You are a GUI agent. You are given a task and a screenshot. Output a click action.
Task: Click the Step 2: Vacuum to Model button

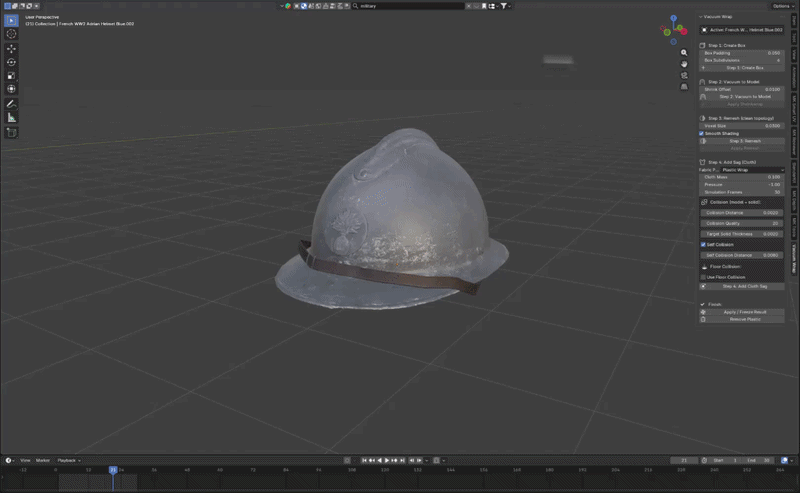(744, 96)
